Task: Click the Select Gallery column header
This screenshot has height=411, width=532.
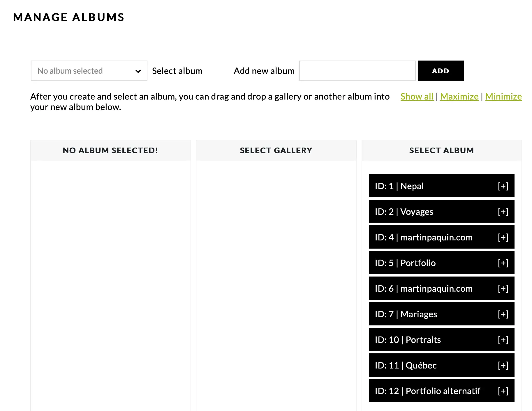Action: tap(276, 150)
